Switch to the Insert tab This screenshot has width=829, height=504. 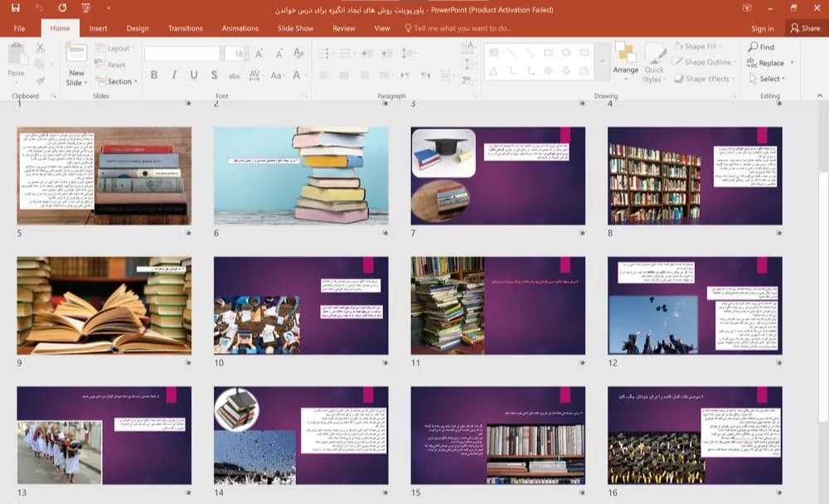point(98,28)
